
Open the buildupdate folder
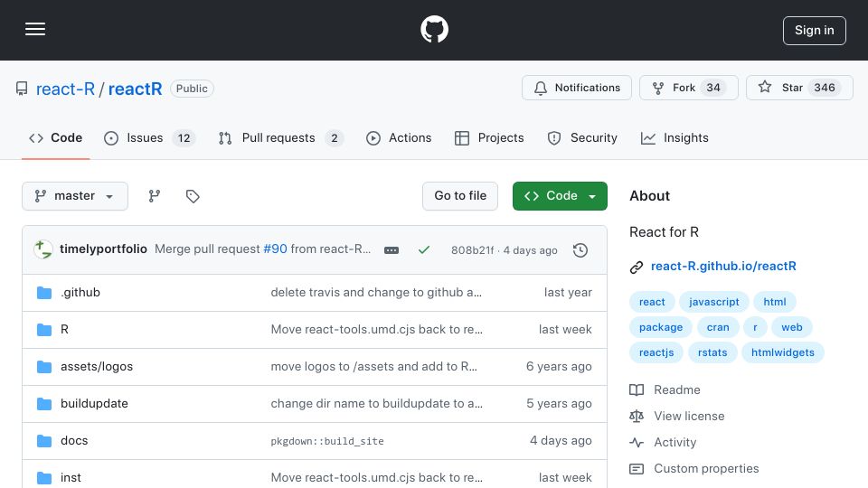tap(94, 403)
